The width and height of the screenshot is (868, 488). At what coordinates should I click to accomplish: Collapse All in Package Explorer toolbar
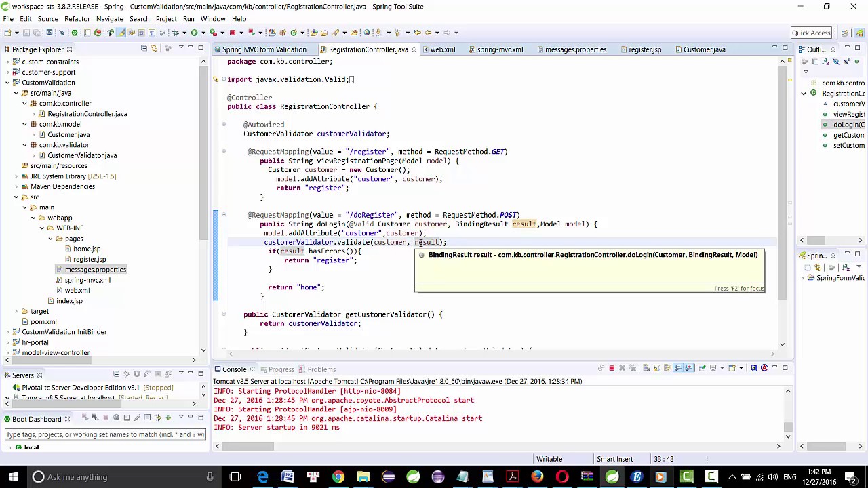pyautogui.click(x=144, y=49)
